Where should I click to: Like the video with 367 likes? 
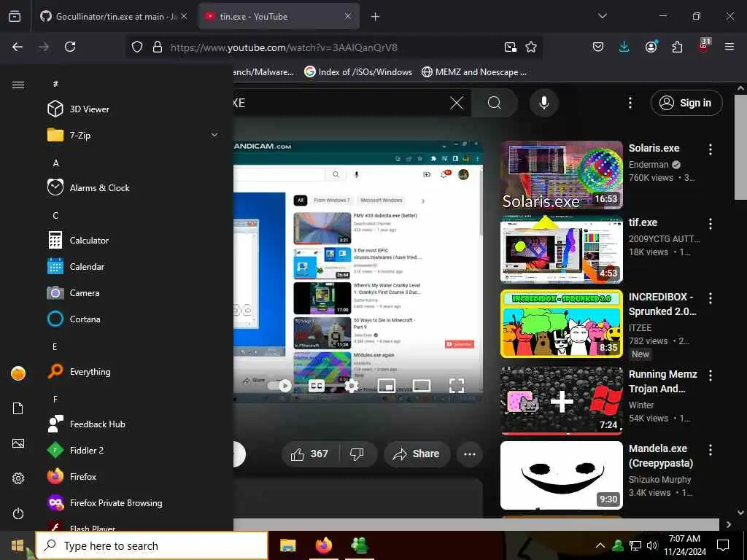click(310, 454)
